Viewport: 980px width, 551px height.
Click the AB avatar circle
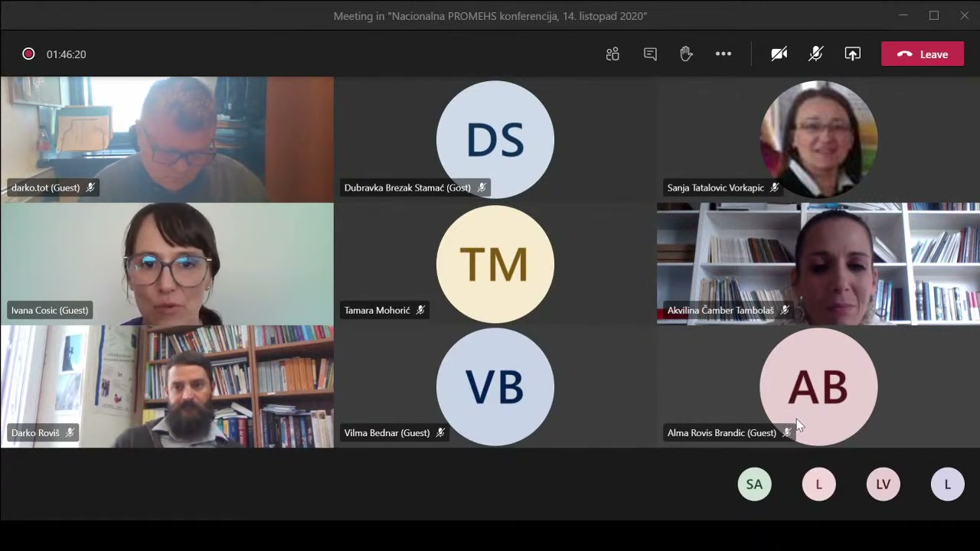[818, 386]
